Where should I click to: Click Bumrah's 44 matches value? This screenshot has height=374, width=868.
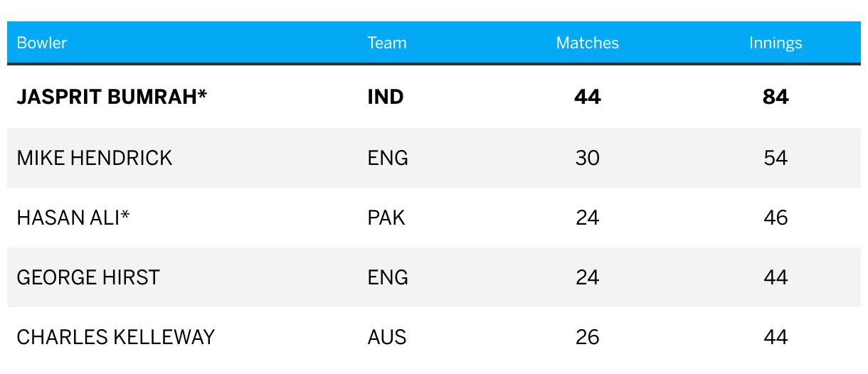coord(588,97)
